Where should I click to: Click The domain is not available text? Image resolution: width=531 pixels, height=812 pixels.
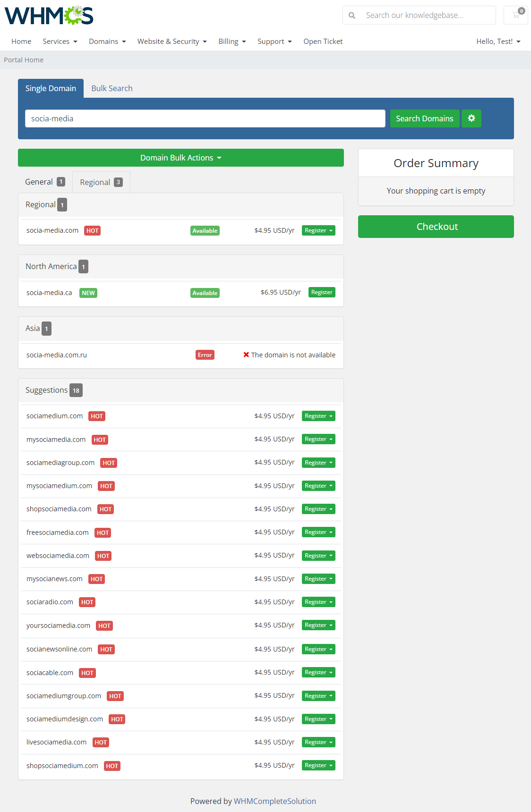(x=293, y=355)
